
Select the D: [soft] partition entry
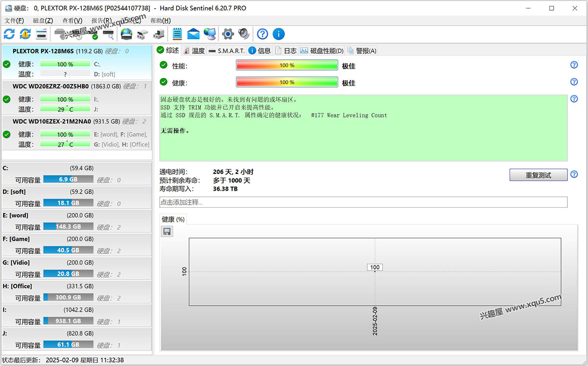tap(77, 197)
